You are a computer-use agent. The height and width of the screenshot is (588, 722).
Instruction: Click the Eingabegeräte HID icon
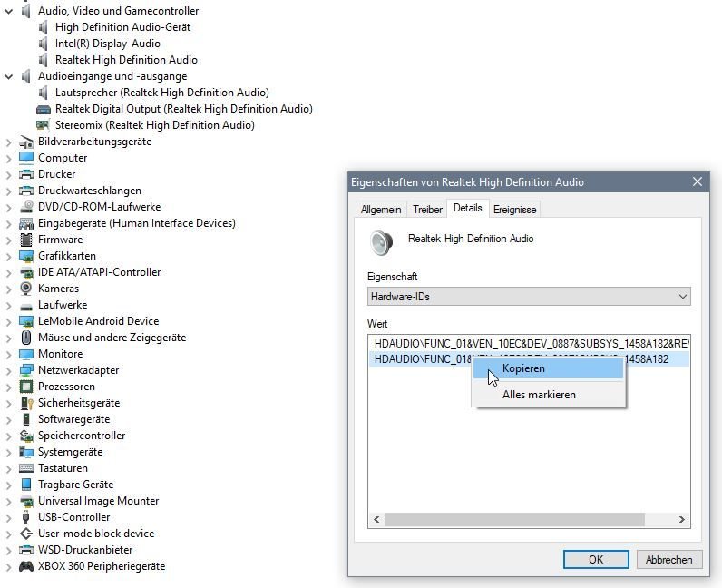tap(26, 223)
